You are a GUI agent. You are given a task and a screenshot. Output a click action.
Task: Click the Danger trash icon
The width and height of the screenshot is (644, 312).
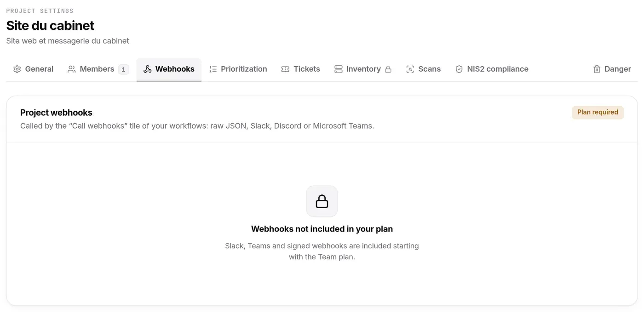(x=597, y=69)
